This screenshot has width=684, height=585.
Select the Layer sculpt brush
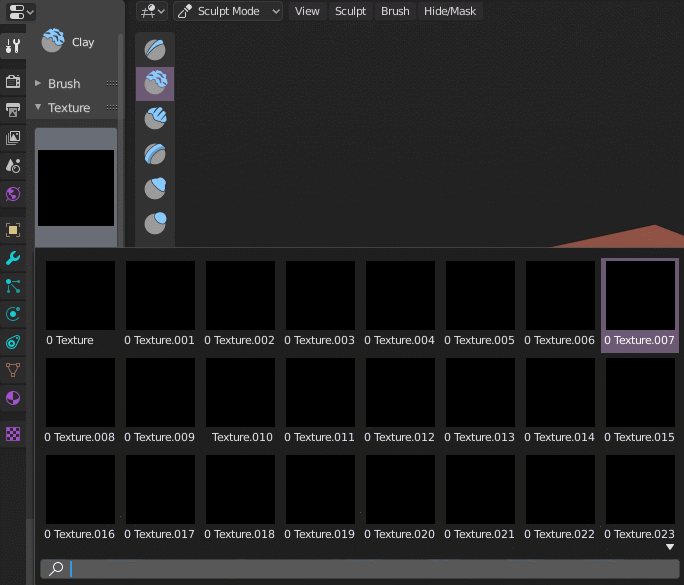(155, 153)
